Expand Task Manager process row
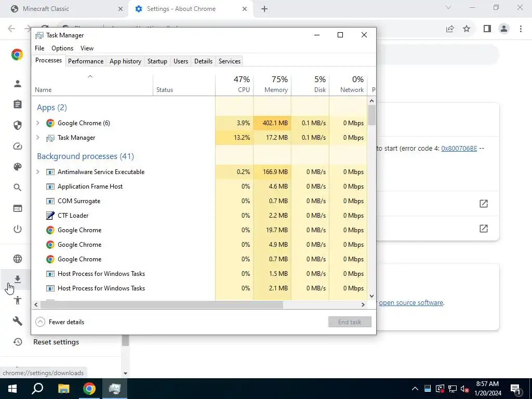Viewport: 532px width, 399px height. [37, 137]
